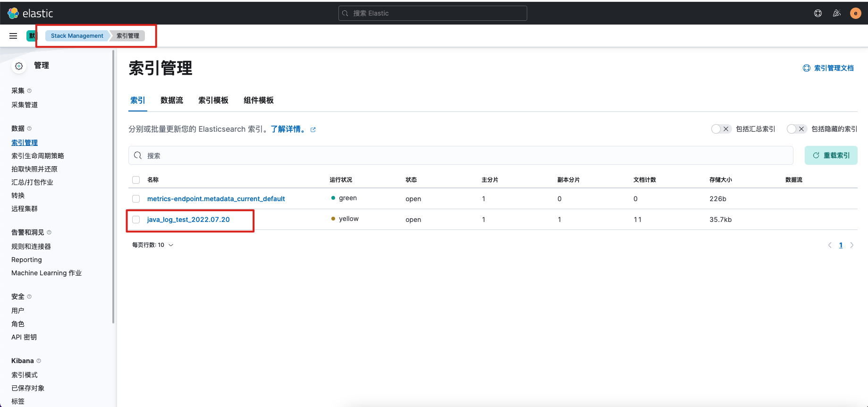Image resolution: width=868 pixels, height=407 pixels.
Task: Open Reporting in the sidebar
Action: point(26,260)
